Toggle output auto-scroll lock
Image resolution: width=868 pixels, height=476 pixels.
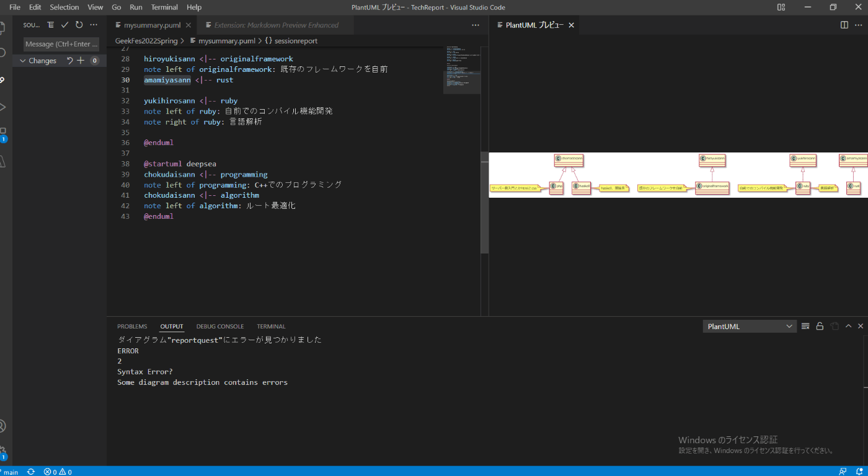(820, 326)
